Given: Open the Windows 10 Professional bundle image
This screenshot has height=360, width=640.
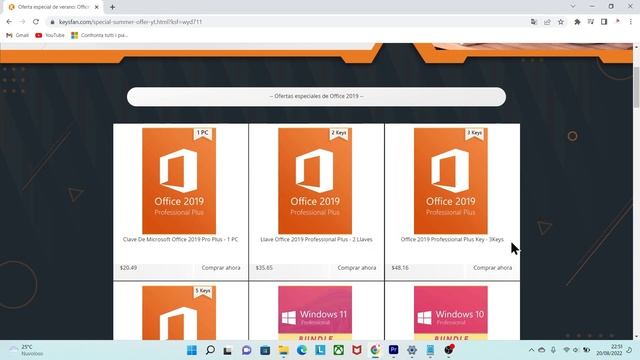Looking at the screenshot, I should (x=451, y=313).
